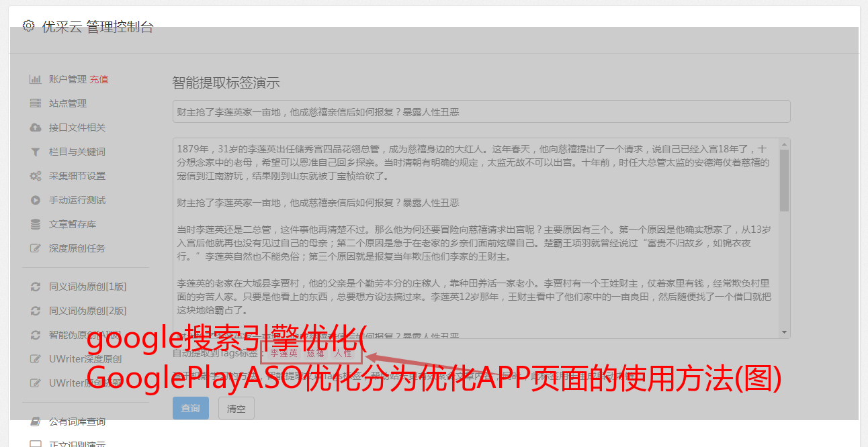Click the edit icon for UWriter深度原创
This screenshot has height=447, width=868.
(x=36, y=359)
